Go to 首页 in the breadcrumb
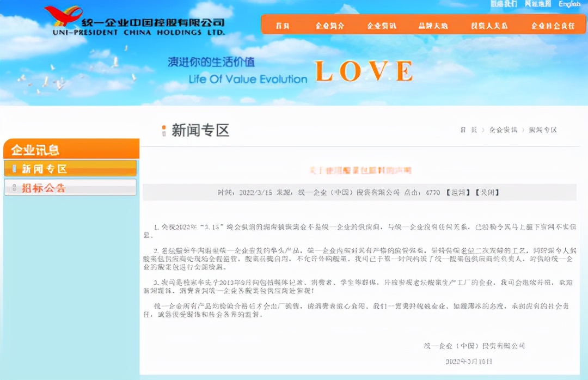The image size is (588, 380). [x=469, y=130]
